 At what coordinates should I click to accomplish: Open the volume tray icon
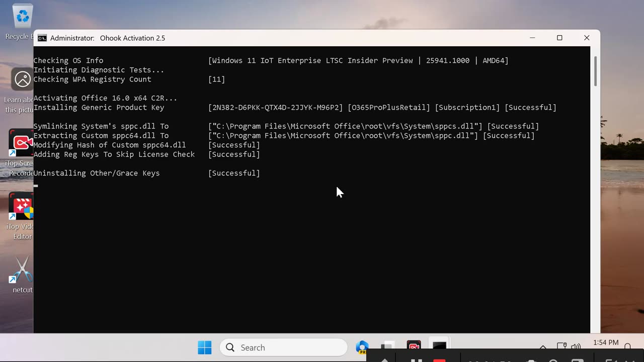[x=576, y=346]
